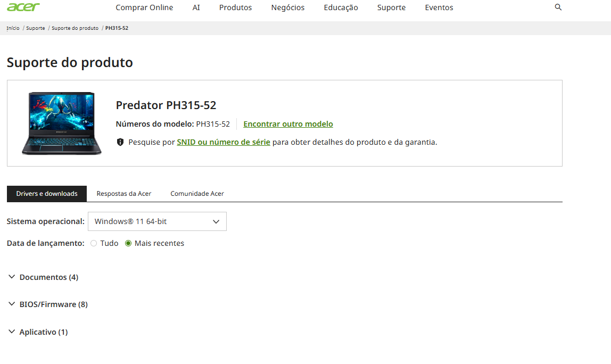Open the Sistema operacional dropdown
This screenshot has height=364, width=611.
click(157, 221)
